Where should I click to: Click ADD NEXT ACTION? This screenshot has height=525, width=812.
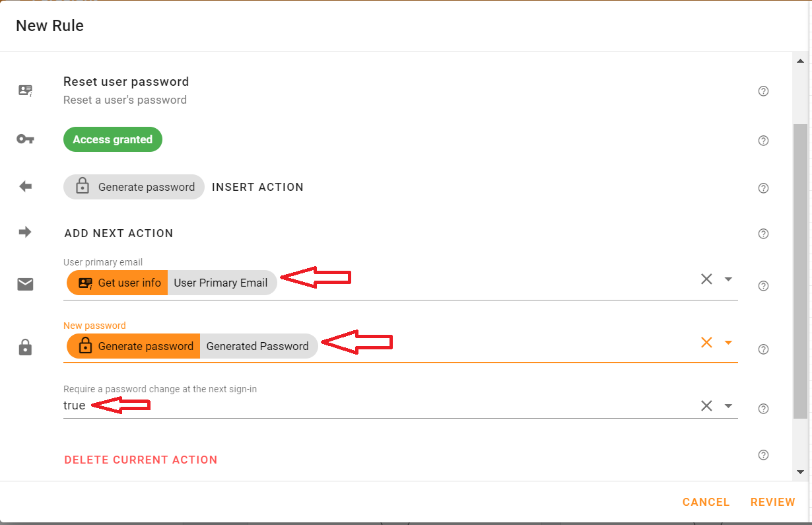tap(119, 233)
